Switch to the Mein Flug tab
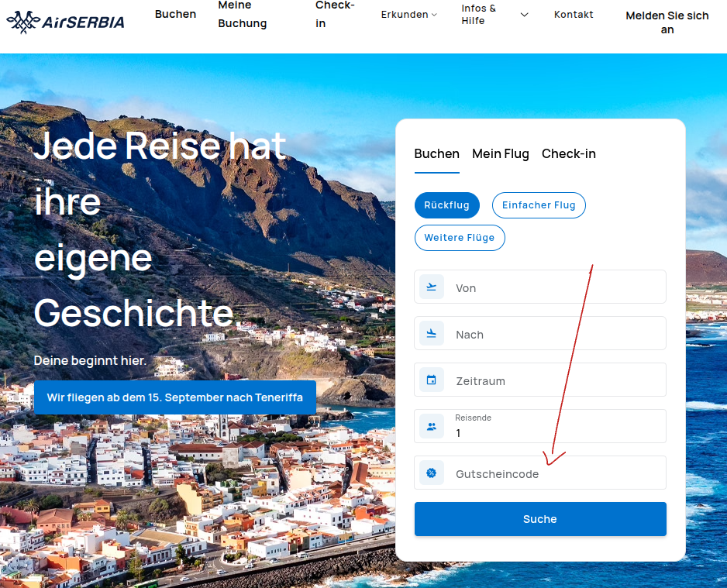 click(x=500, y=153)
